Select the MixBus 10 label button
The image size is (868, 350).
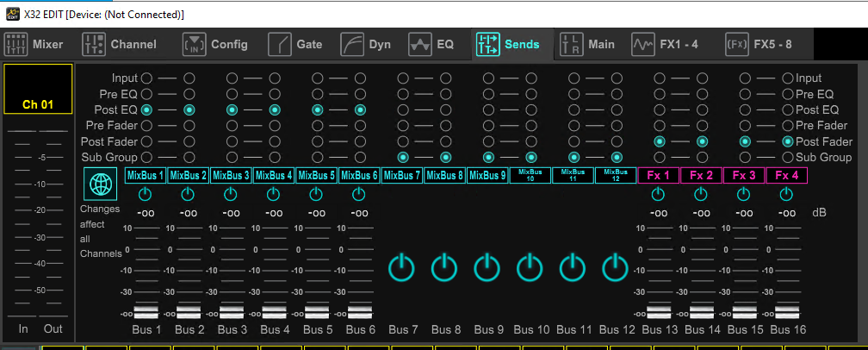[530, 176]
